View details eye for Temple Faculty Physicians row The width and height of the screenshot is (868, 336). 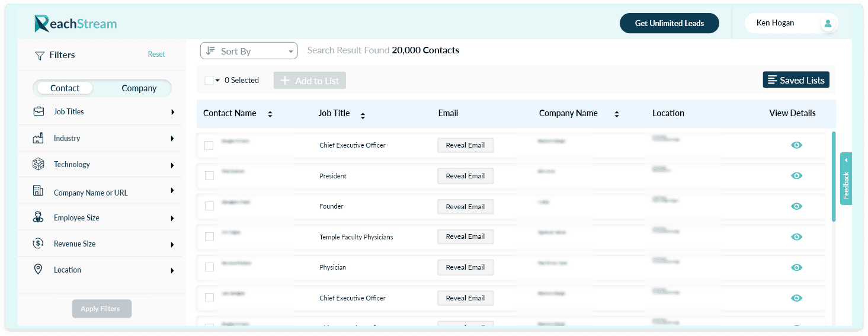tap(797, 237)
